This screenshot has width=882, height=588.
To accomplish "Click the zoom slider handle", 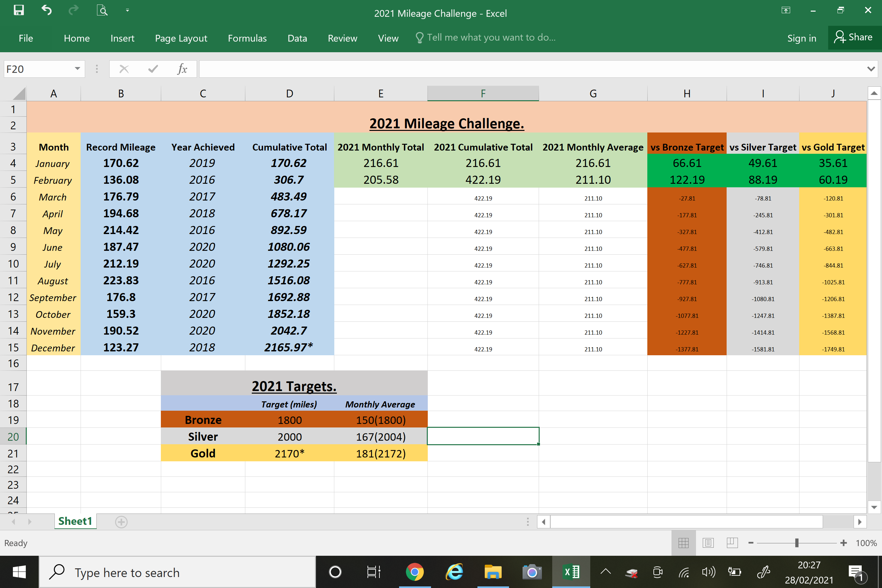I will pos(797,543).
